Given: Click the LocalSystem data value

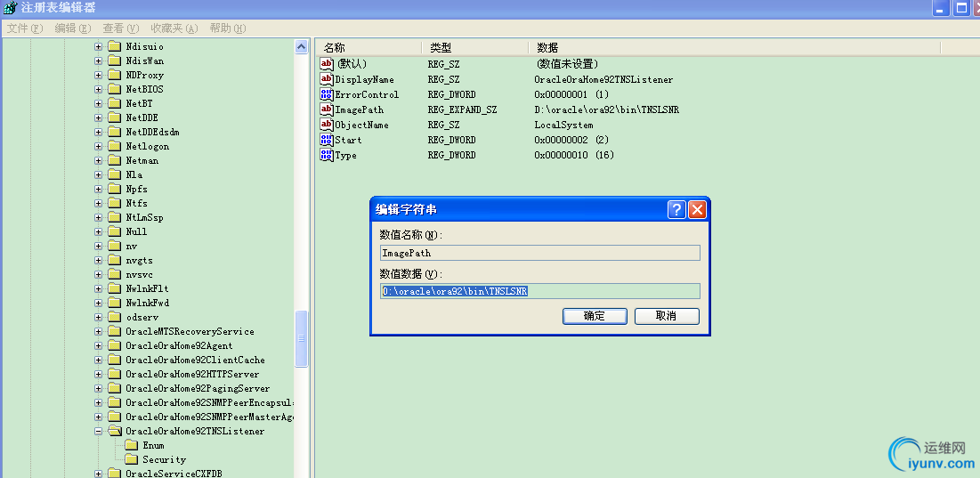Looking at the screenshot, I should point(563,125).
